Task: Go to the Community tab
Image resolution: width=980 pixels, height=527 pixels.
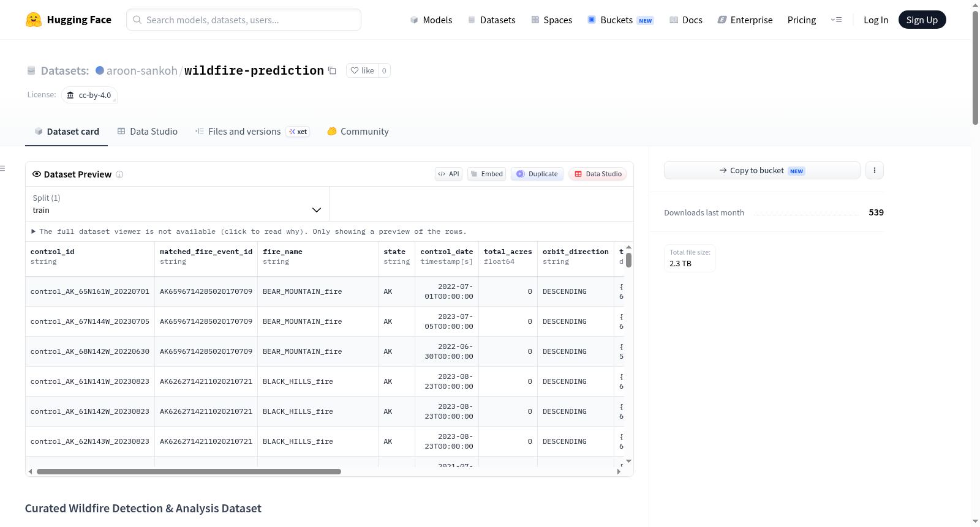Action: coord(358,132)
